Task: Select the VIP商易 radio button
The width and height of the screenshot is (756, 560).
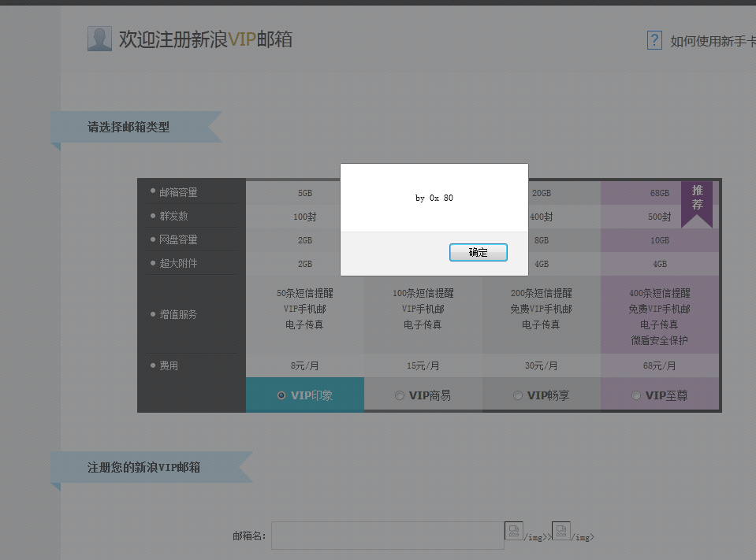Action: pos(399,395)
